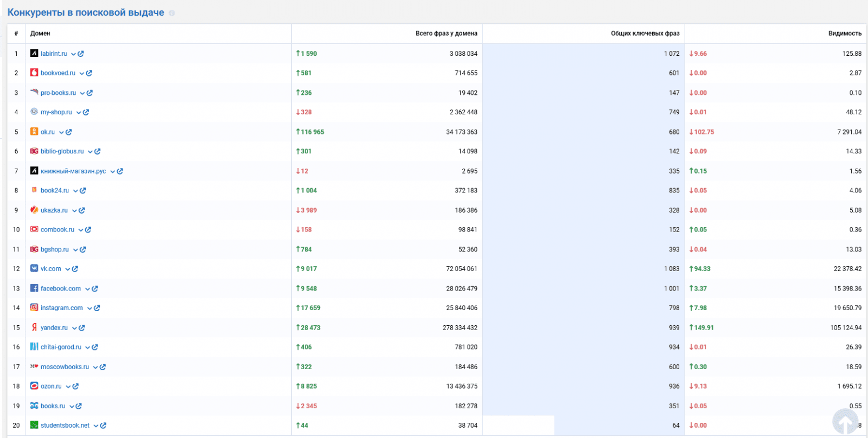This screenshot has height=438, width=868.
Task: Click the # column header
Action: pyautogui.click(x=16, y=34)
